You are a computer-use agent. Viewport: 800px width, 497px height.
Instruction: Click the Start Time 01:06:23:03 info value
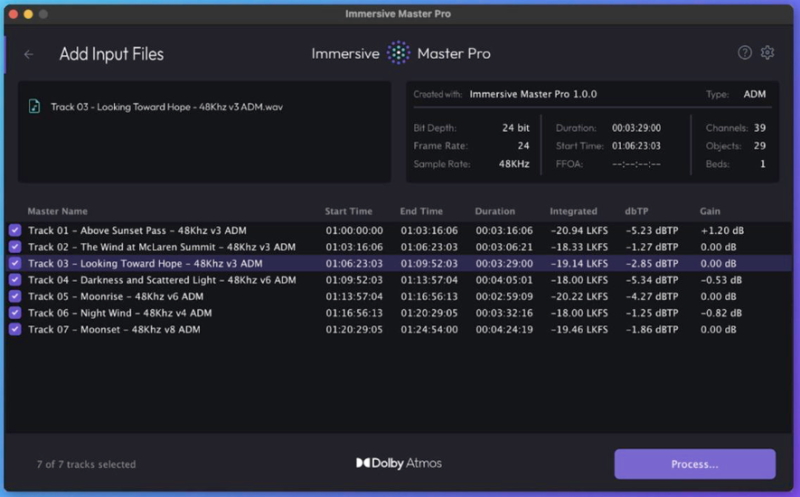pyautogui.click(x=636, y=146)
